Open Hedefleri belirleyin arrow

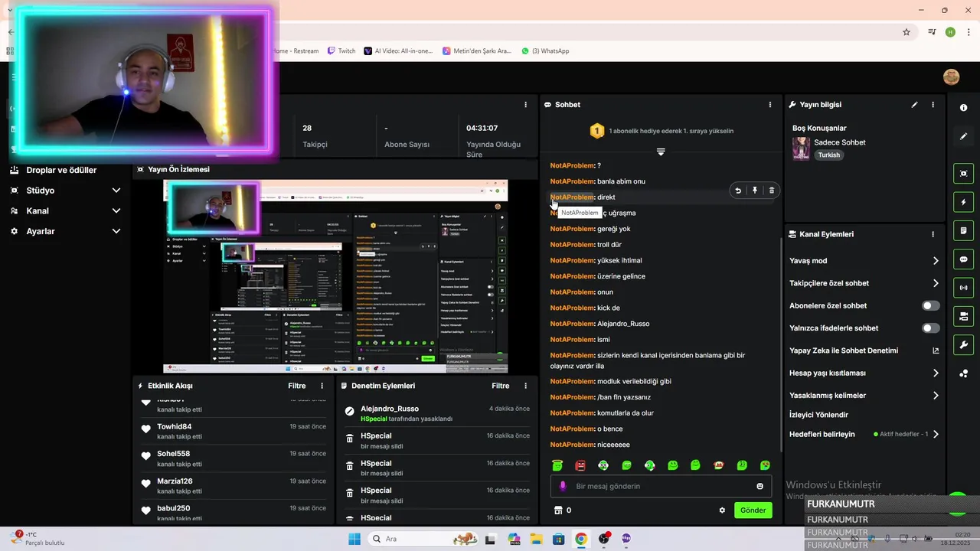pyautogui.click(x=936, y=434)
